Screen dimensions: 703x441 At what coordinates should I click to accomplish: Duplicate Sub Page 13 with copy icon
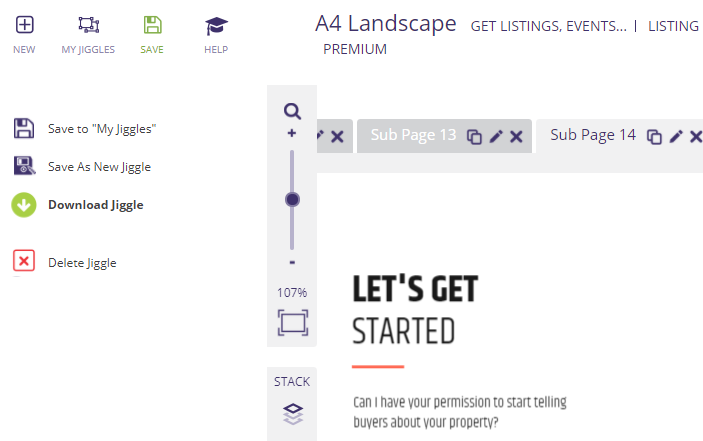tap(474, 136)
